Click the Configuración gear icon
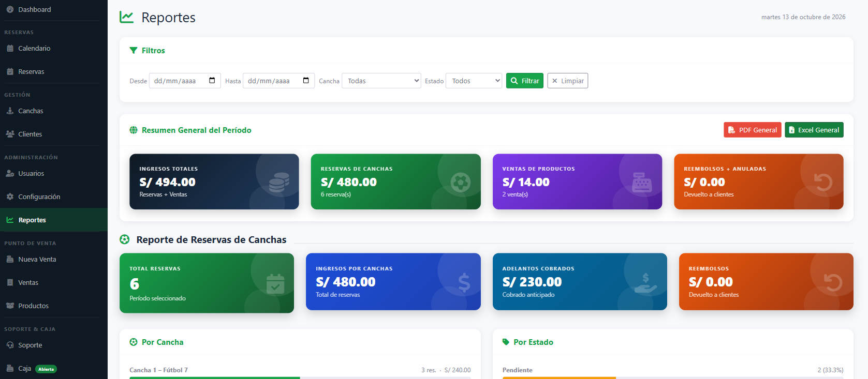 click(10, 196)
